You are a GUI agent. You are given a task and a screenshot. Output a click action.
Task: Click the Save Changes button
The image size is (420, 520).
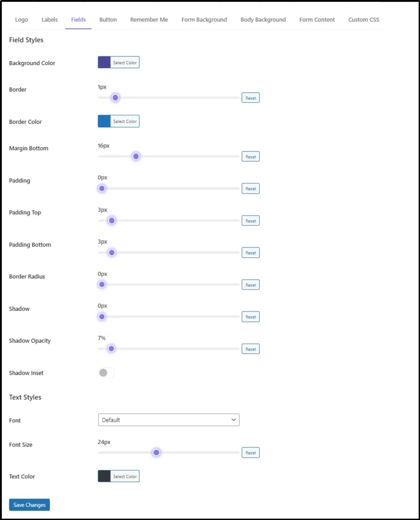[29, 504]
